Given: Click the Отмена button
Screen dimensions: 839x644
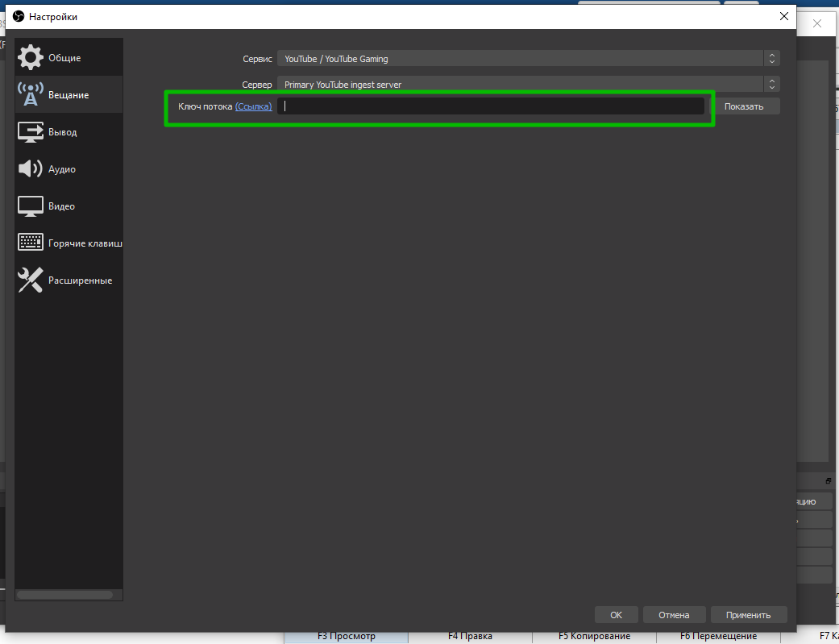Looking at the screenshot, I should [x=674, y=615].
